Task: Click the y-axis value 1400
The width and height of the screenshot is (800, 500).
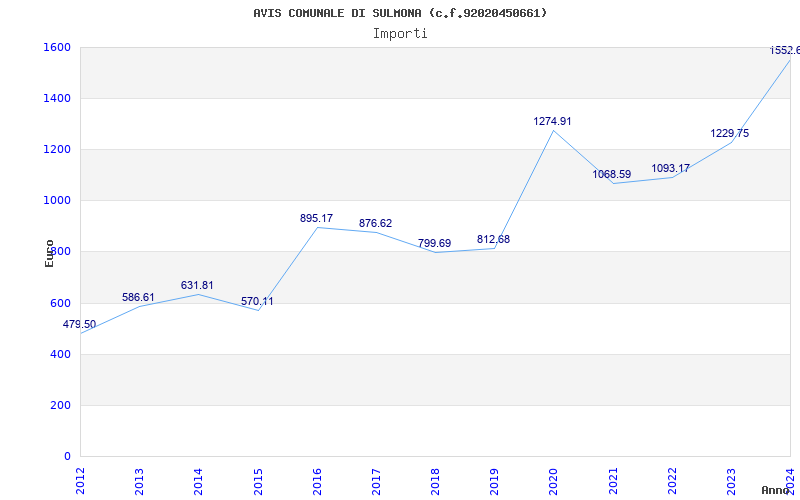Action: pos(56,98)
